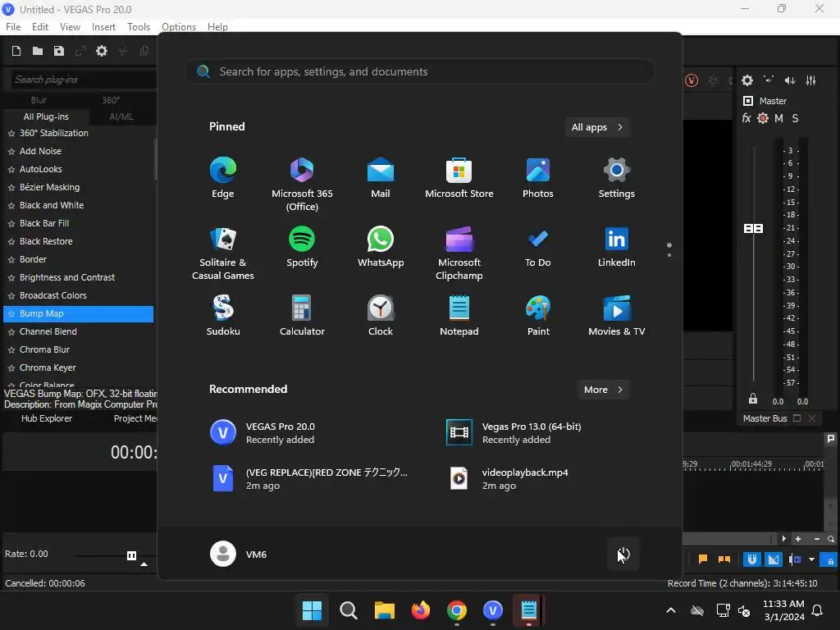This screenshot has height=630, width=840.
Task: Click the Search plug-ins field
Action: [x=84, y=80]
